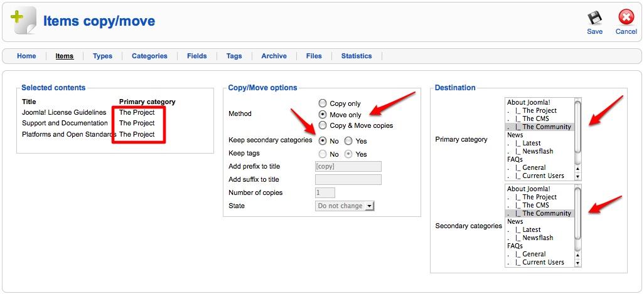Image resolution: width=644 pixels, height=294 pixels.
Task: Choose Copy & Move copies method
Action: 323,125
